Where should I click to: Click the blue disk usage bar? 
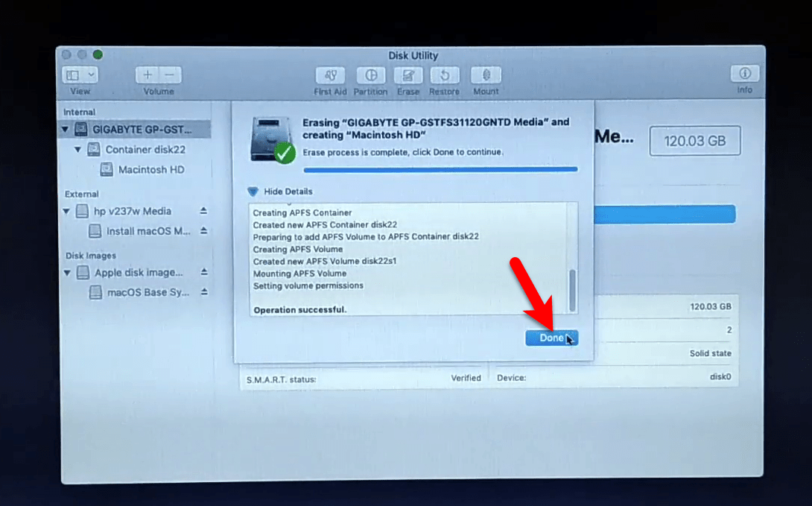pos(665,215)
